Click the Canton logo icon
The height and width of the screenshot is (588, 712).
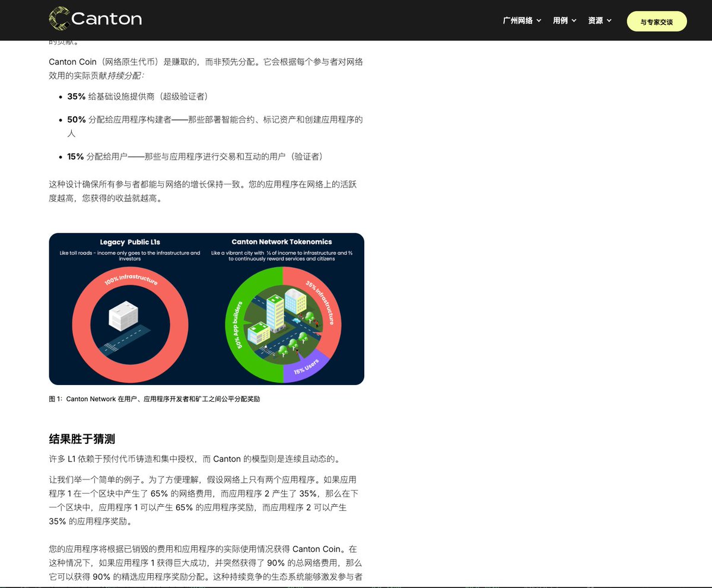pos(59,19)
